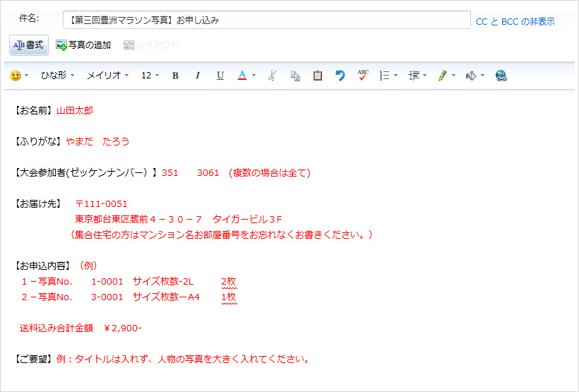
Task: Click total amount ¥2,900-
Action: point(123,328)
